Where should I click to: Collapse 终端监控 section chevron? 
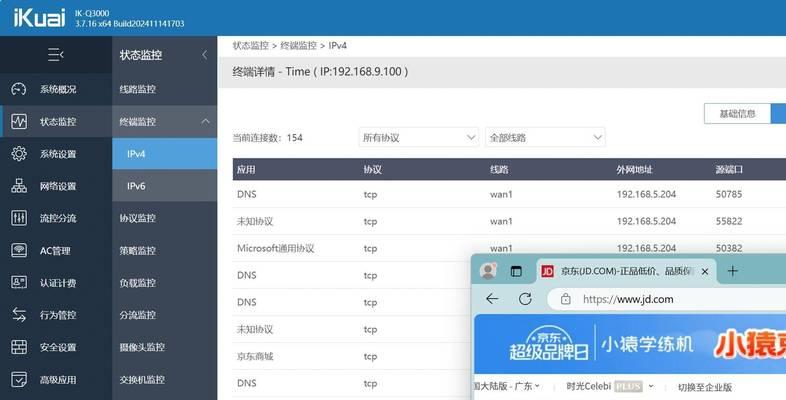(x=206, y=121)
